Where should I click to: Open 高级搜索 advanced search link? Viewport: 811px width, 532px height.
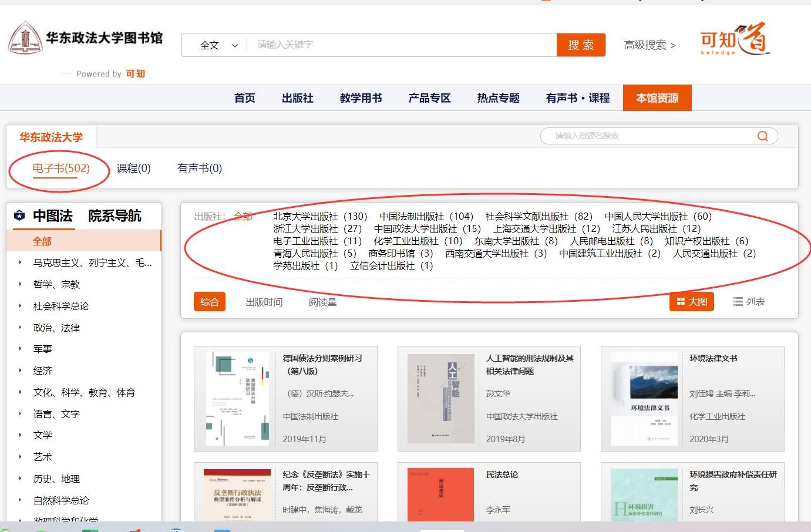coord(649,45)
